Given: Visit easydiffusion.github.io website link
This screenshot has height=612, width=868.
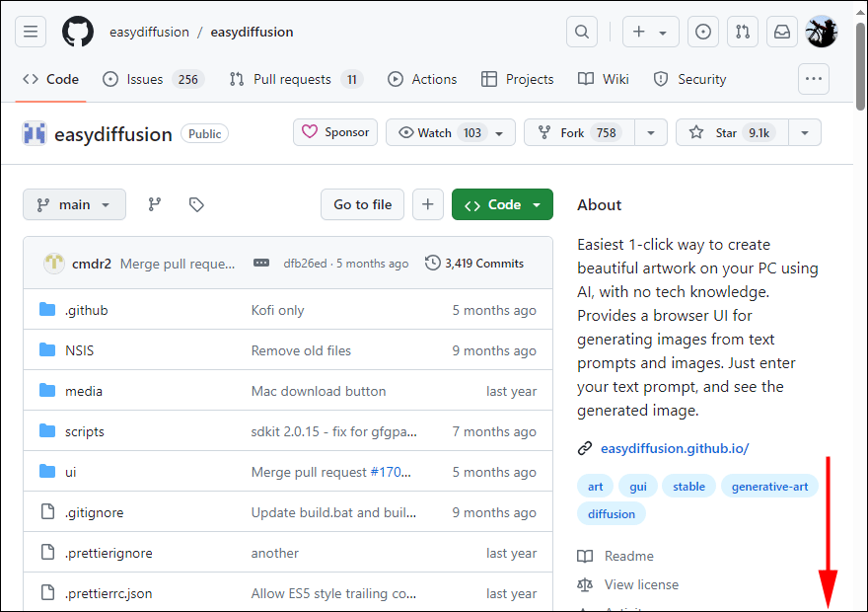Looking at the screenshot, I should tap(675, 448).
